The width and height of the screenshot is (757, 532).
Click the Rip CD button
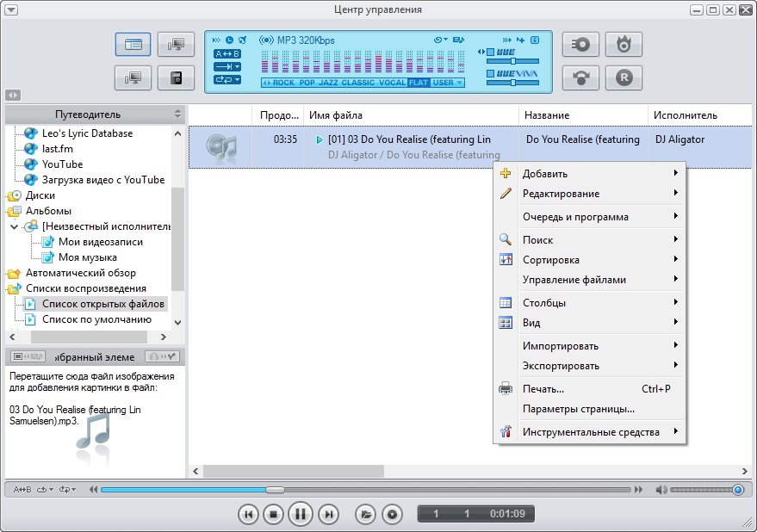click(x=580, y=45)
